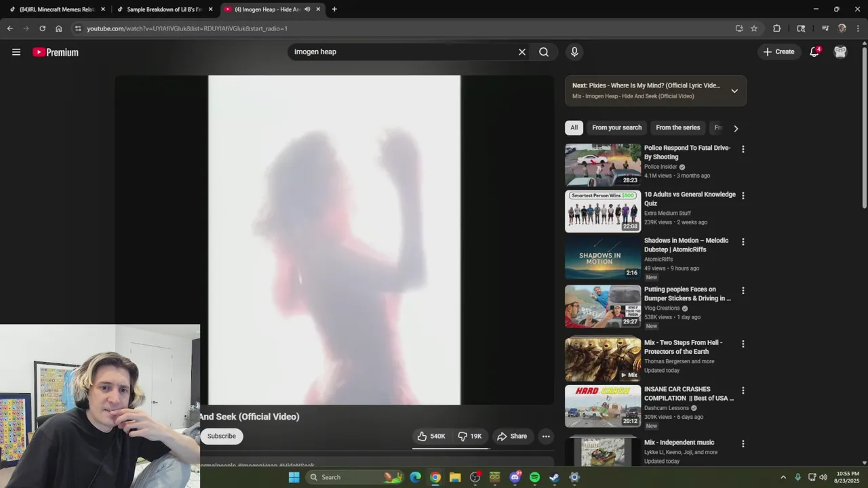
Task: Open Chrome three-dot menu
Action: tap(858, 28)
